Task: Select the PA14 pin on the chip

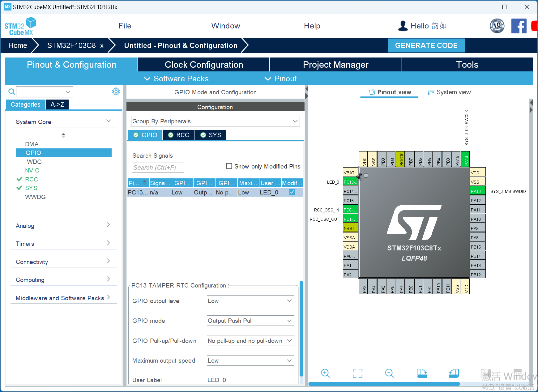Action: (x=465, y=159)
